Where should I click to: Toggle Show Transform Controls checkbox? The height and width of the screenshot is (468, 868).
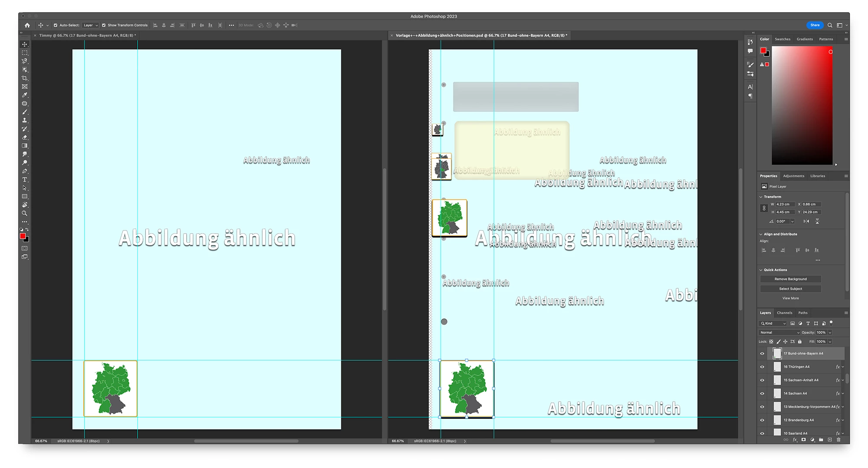point(104,25)
